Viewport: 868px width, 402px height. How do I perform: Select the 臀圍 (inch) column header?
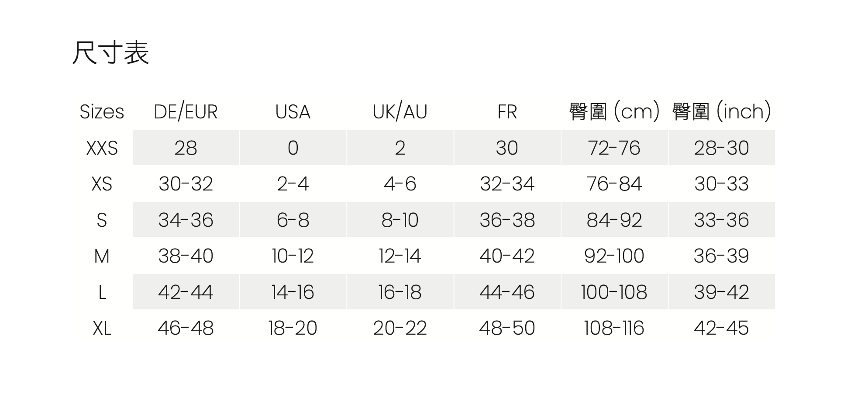[721, 112]
